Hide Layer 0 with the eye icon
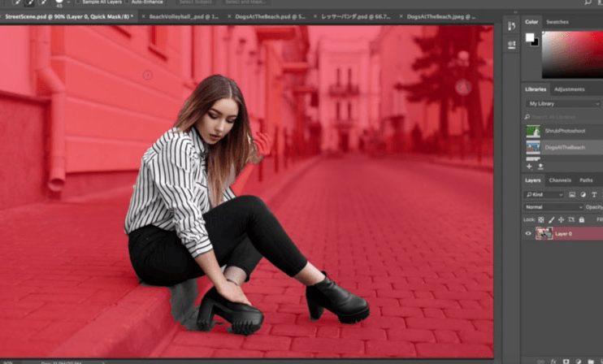603x364 pixels. point(528,233)
